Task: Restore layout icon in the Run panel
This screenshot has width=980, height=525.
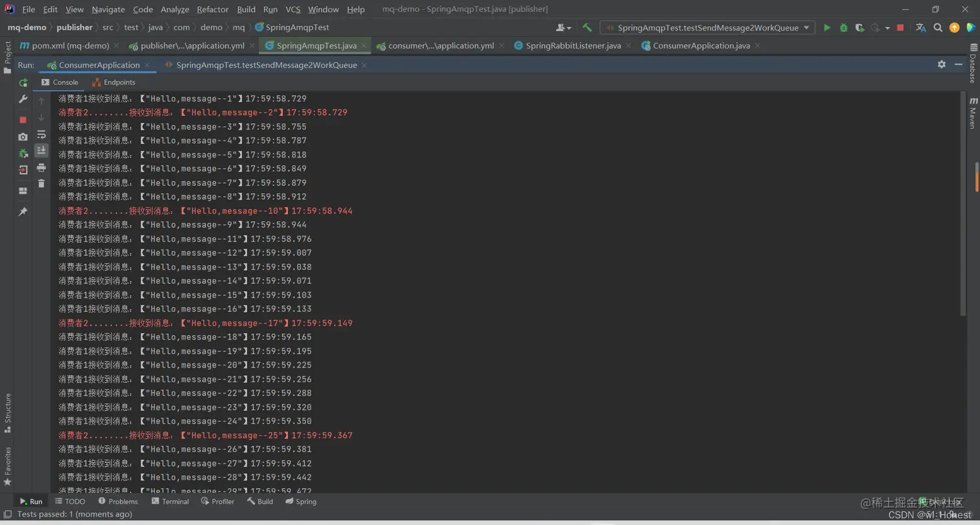Action: pyautogui.click(x=23, y=191)
